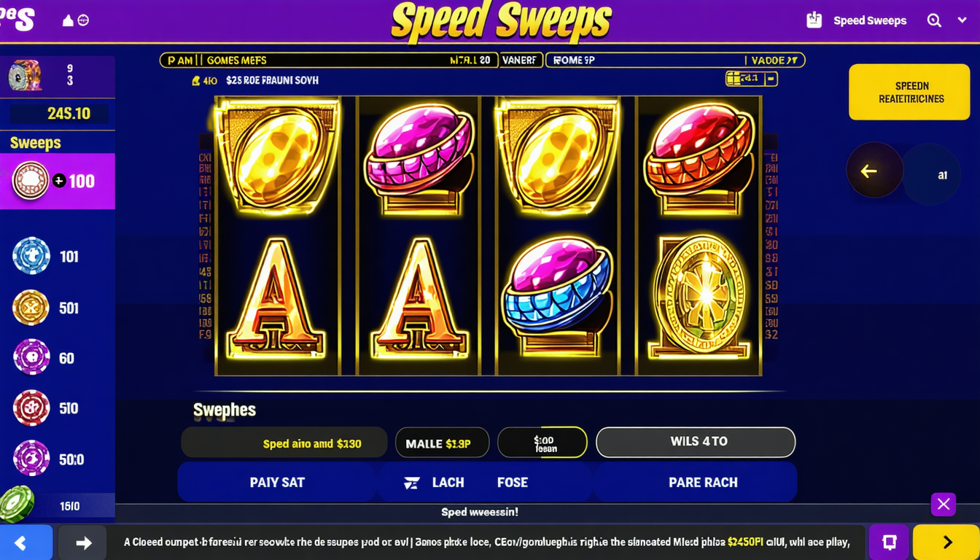This screenshot has height=560, width=980.
Task: Click the WILS 4 TO pill
Action: click(x=696, y=442)
